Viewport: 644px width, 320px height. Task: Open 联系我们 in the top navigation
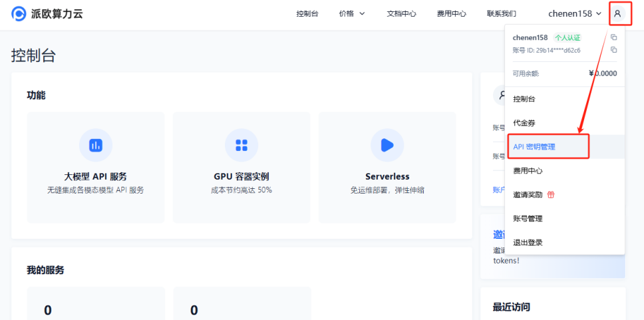click(501, 13)
